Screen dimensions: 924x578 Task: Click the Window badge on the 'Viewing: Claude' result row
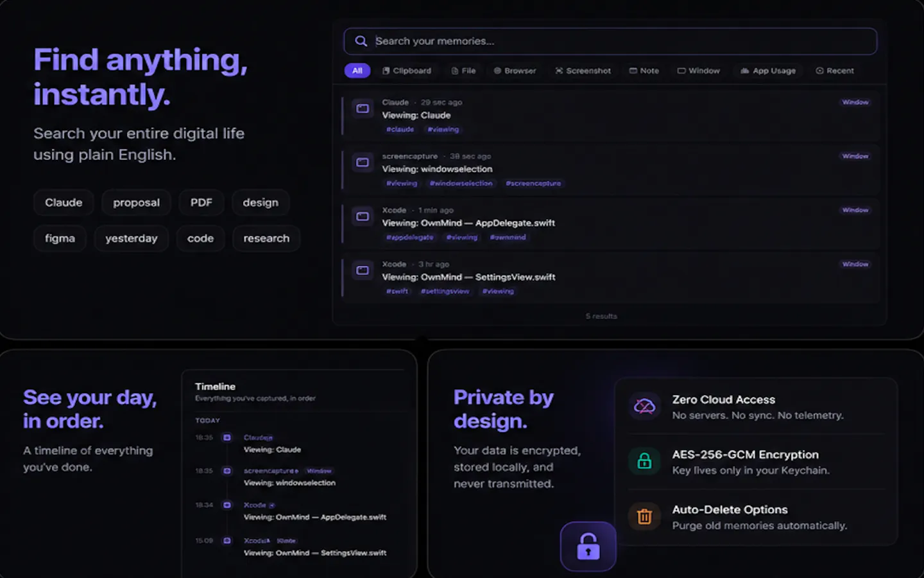(855, 102)
